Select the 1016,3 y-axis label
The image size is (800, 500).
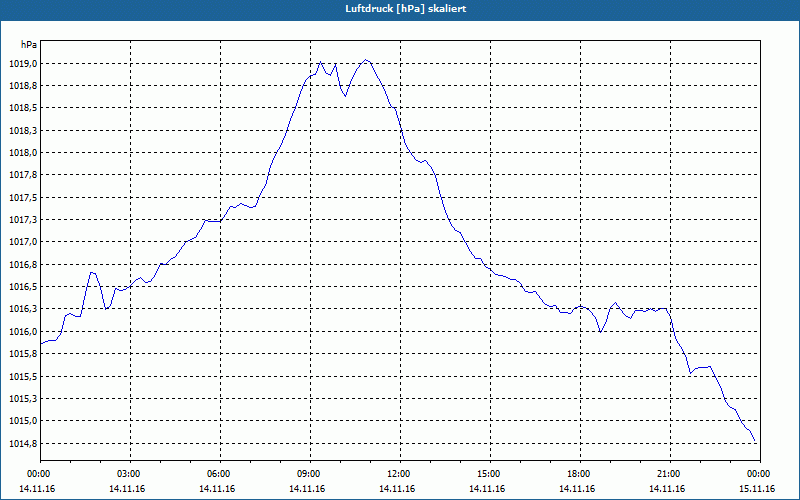click(23, 309)
